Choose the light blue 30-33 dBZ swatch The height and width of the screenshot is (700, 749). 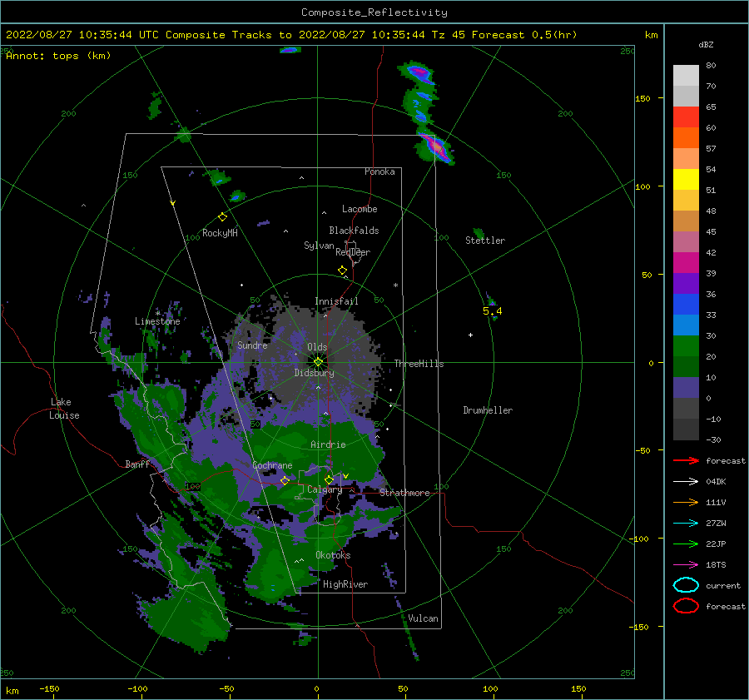tap(686, 325)
